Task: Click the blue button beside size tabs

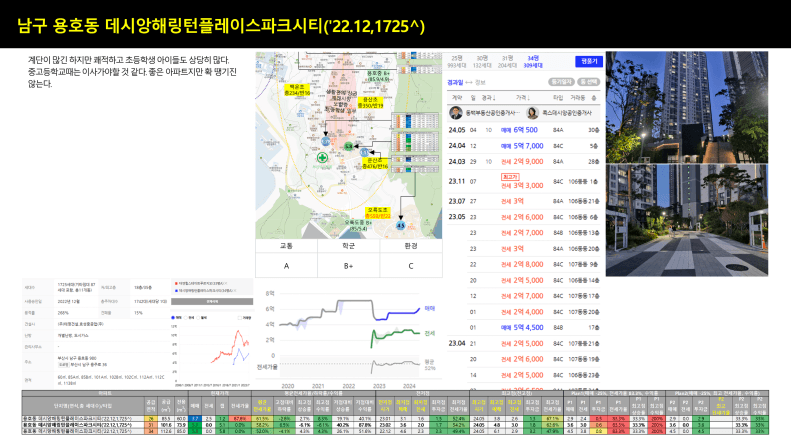Action: 589,61
